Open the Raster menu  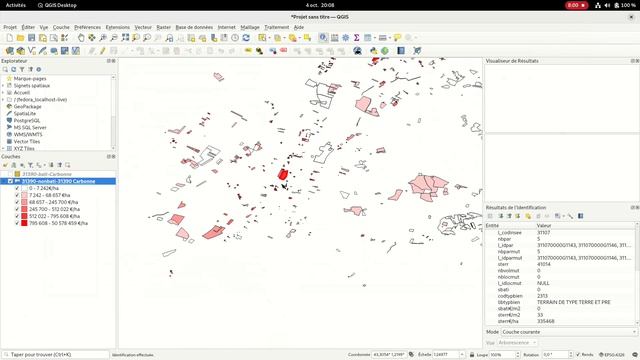point(163,27)
